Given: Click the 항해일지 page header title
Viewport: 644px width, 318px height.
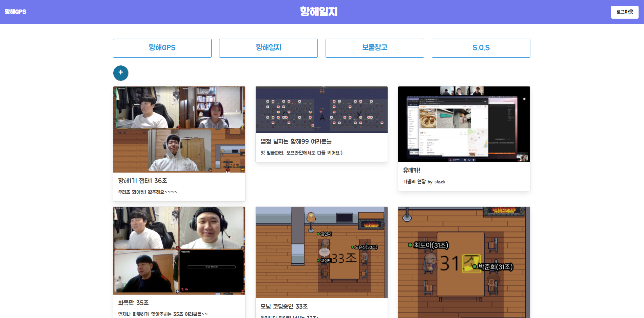Looking at the screenshot, I should tap(318, 12).
